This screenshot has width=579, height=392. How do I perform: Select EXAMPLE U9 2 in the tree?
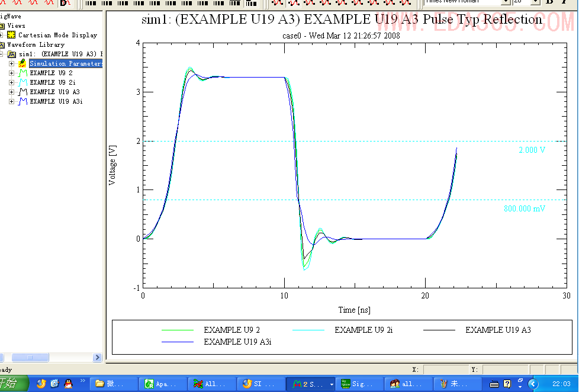pyautogui.click(x=51, y=73)
